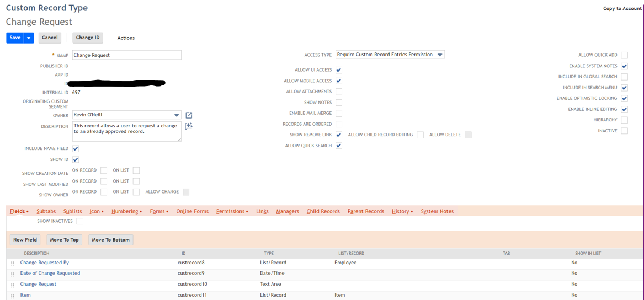Toggle Show Remove Link checkbox
Image resolution: width=644 pixels, height=300 pixels.
(x=339, y=135)
